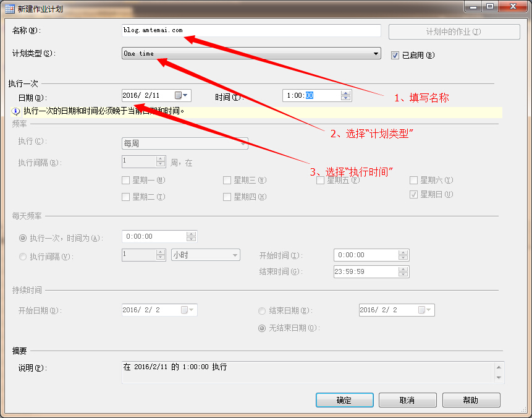Check the 星期一 checkbox
The image size is (532, 418).
click(127, 180)
